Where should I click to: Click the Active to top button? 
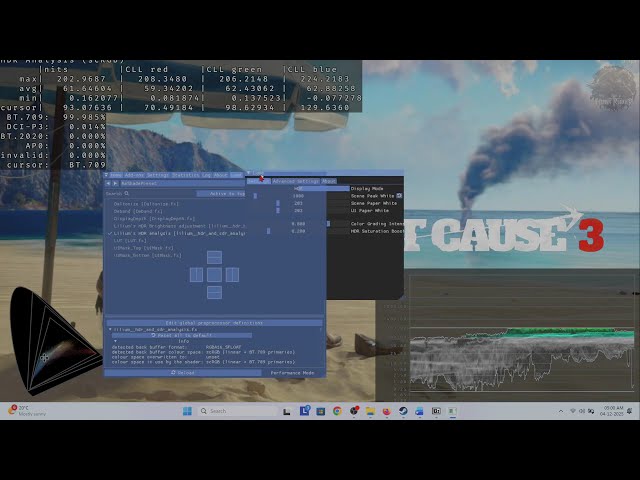221,193
